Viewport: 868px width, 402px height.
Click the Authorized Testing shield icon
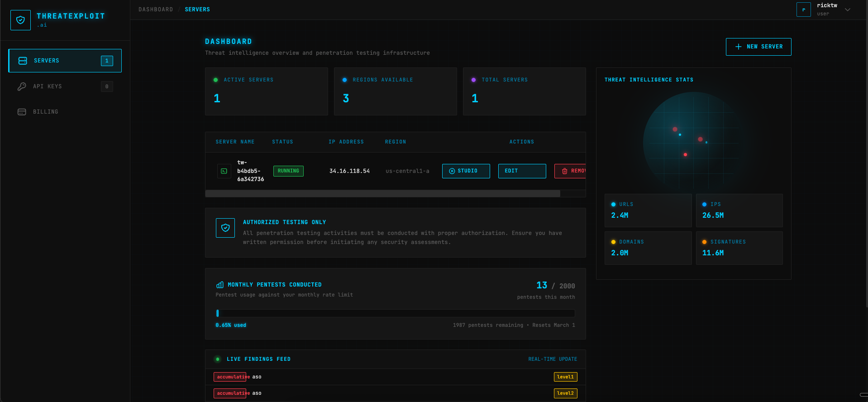tap(225, 228)
